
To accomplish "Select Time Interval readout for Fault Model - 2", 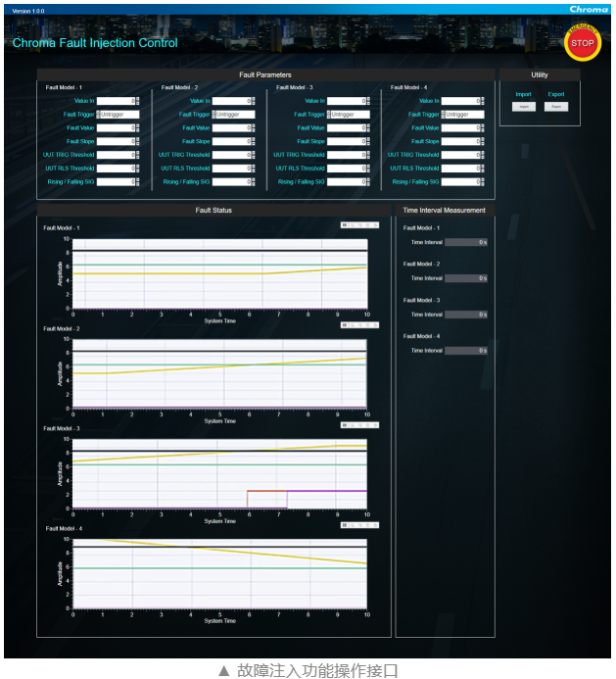I will [x=466, y=278].
